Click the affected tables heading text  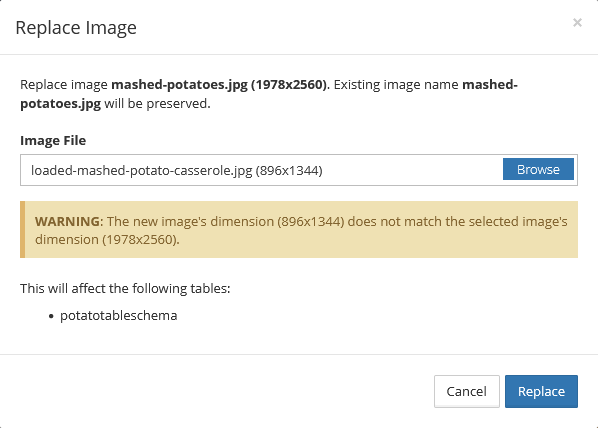[125, 289]
